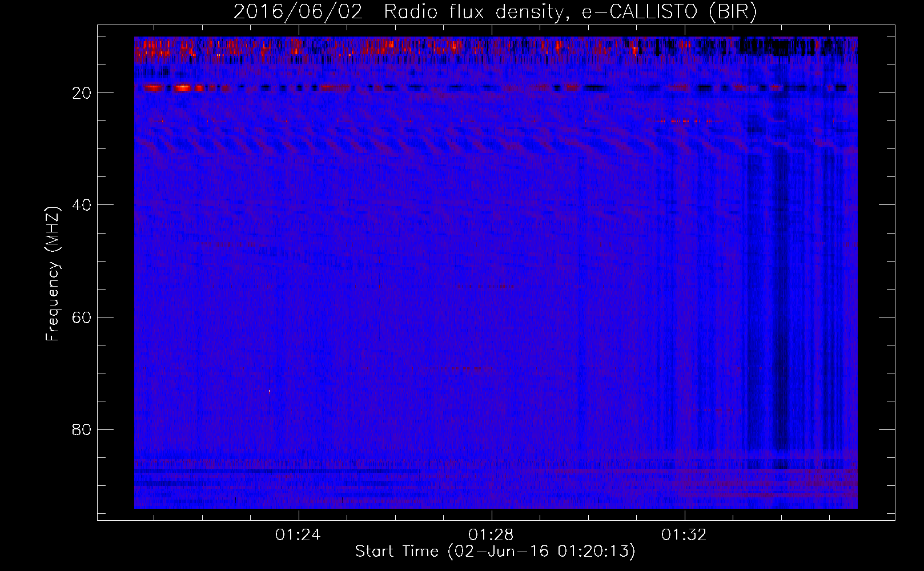This screenshot has height=571, width=924.
Task: Click the "20" frequency tick label
Action: tap(82, 93)
